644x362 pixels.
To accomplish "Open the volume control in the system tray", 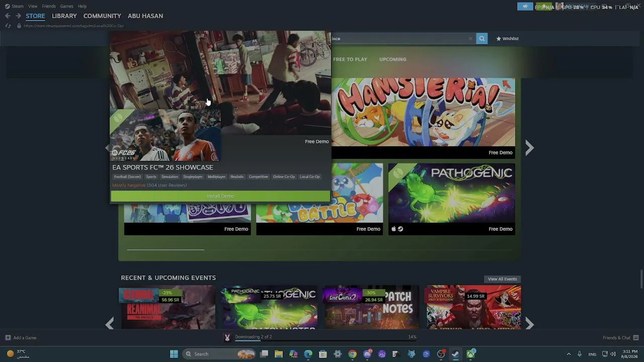I will (613, 354).
